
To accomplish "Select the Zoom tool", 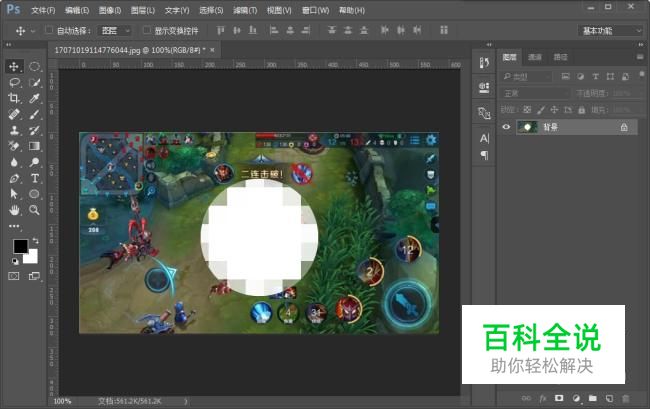I will tap(34, 210).
